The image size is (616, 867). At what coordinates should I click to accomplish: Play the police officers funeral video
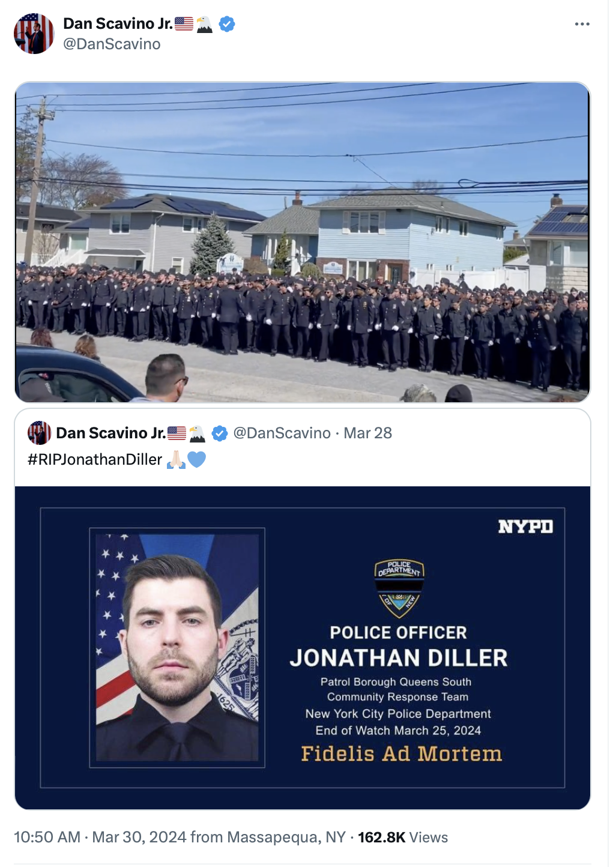coord(303,242)
